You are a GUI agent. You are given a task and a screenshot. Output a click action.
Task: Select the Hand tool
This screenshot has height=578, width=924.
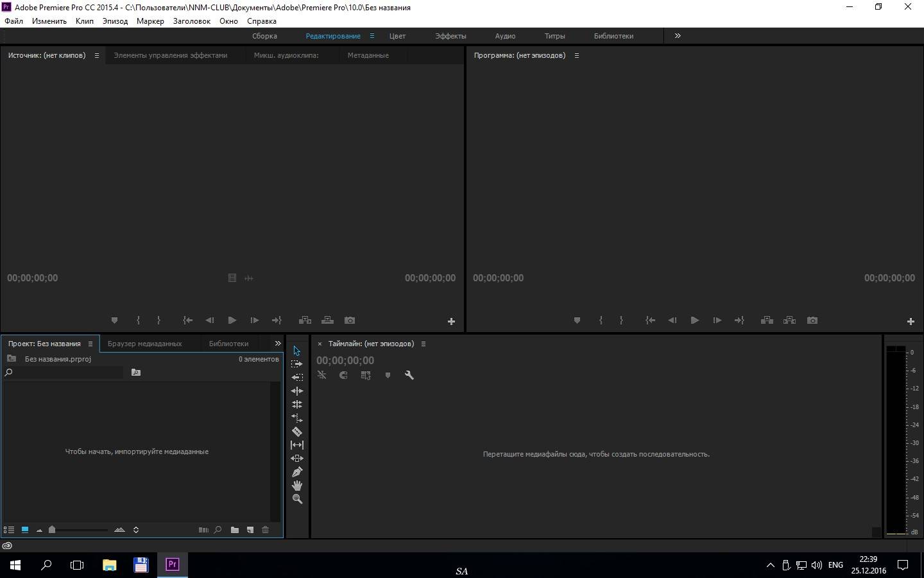[297, 486]
